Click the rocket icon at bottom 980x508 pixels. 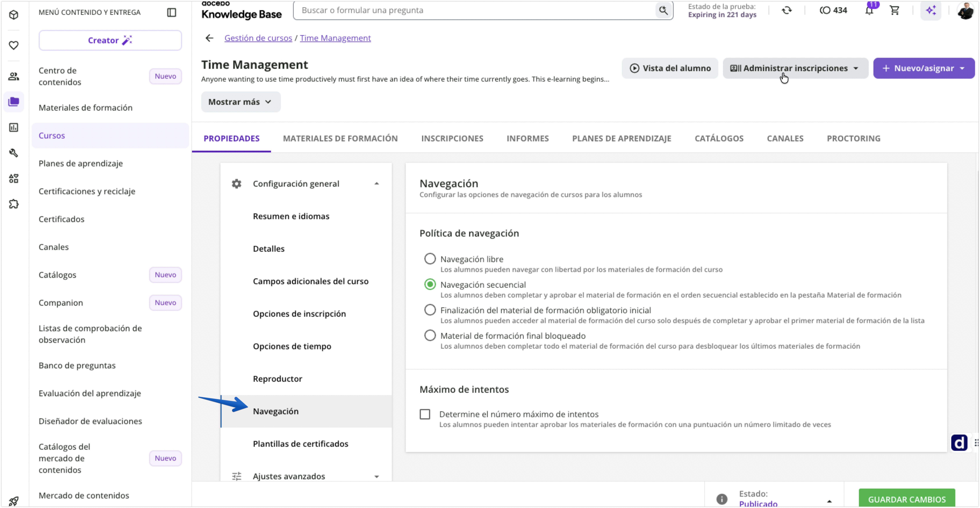(14, 501)
